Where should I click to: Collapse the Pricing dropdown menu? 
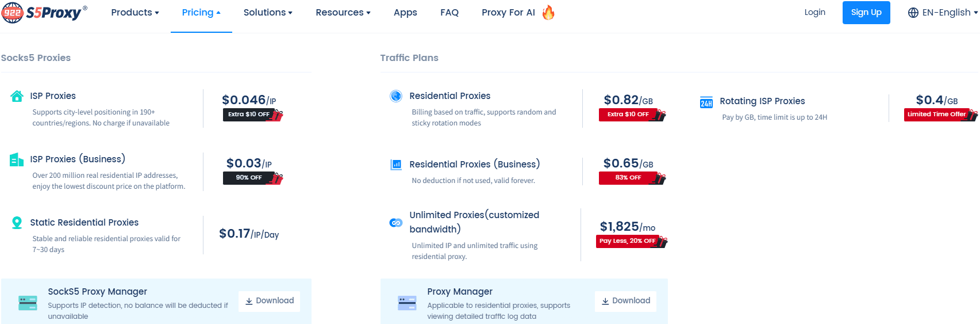[x=201, y=13]
